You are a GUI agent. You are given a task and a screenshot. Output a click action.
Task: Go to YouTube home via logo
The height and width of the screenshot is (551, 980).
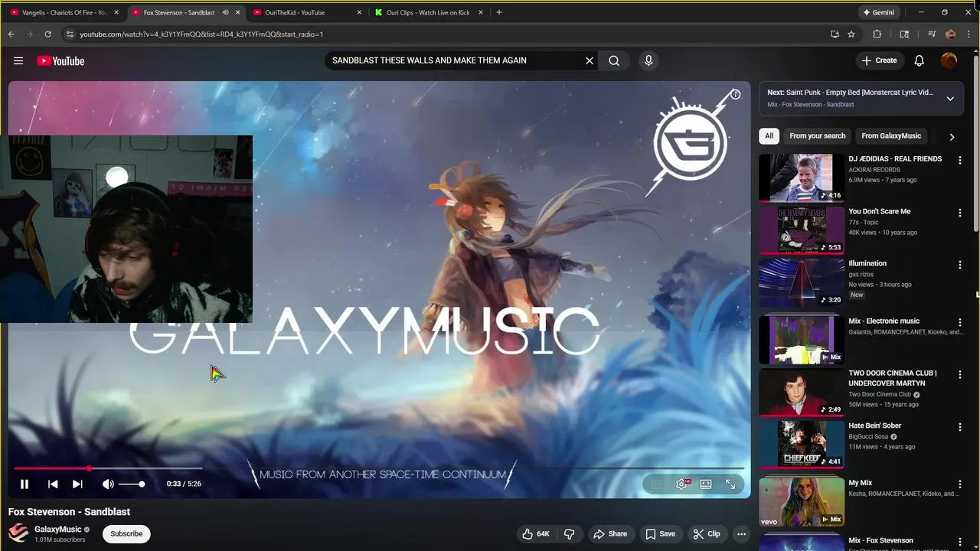[x=60, y=60]
